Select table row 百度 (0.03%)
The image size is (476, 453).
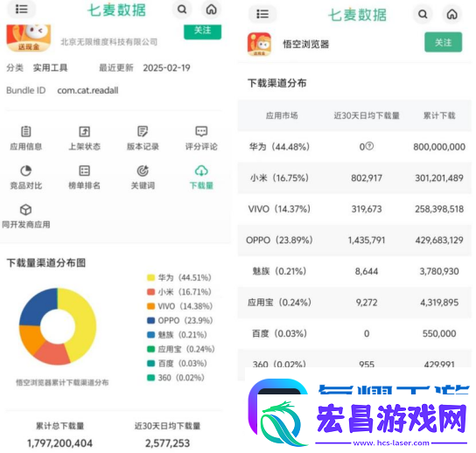click(x=354, y=333)
